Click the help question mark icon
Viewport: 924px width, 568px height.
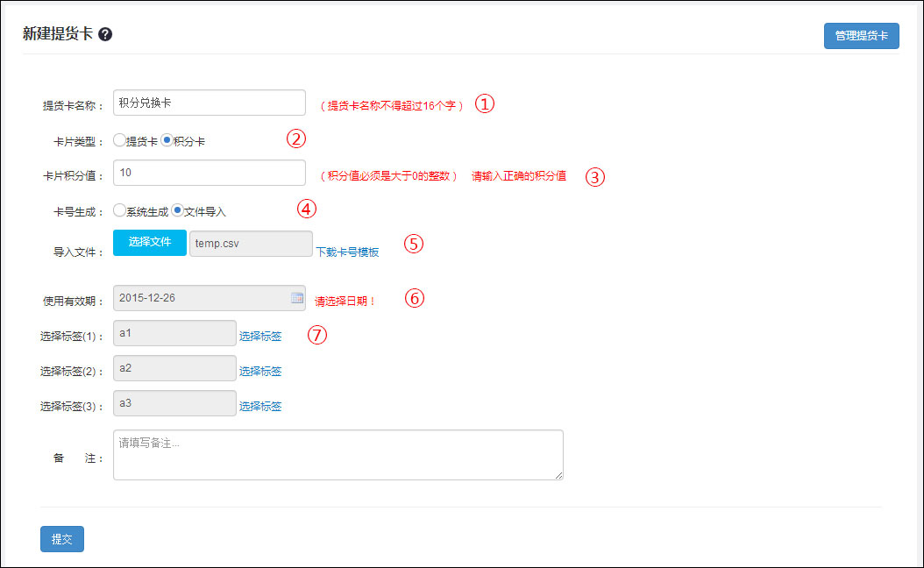point(105,34)
